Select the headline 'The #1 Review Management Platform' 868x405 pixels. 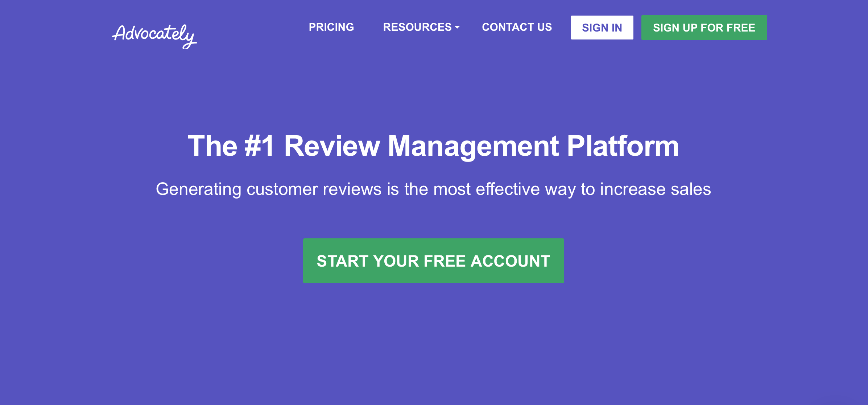(x=433, y=146)
